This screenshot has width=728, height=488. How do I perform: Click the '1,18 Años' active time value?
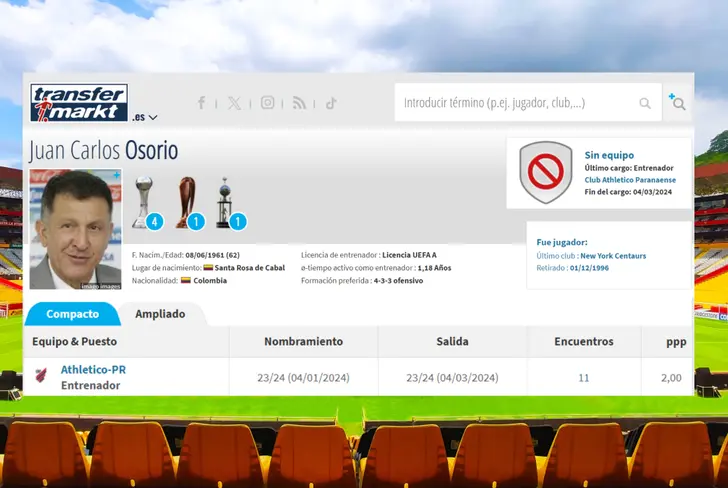435,268
